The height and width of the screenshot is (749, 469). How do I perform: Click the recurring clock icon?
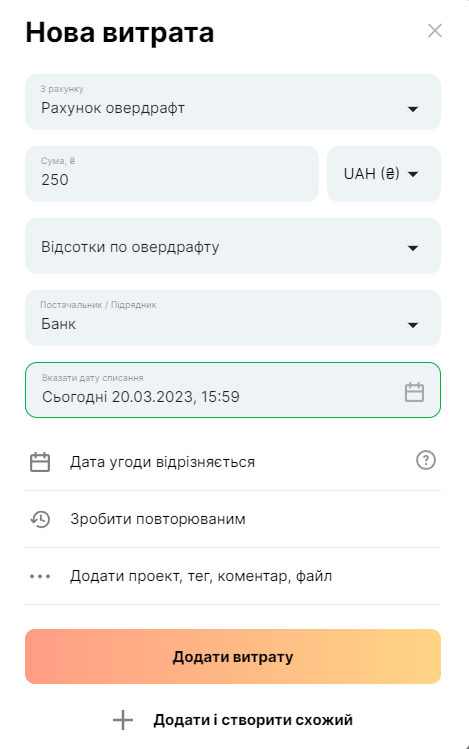click(x=40, y=519)
